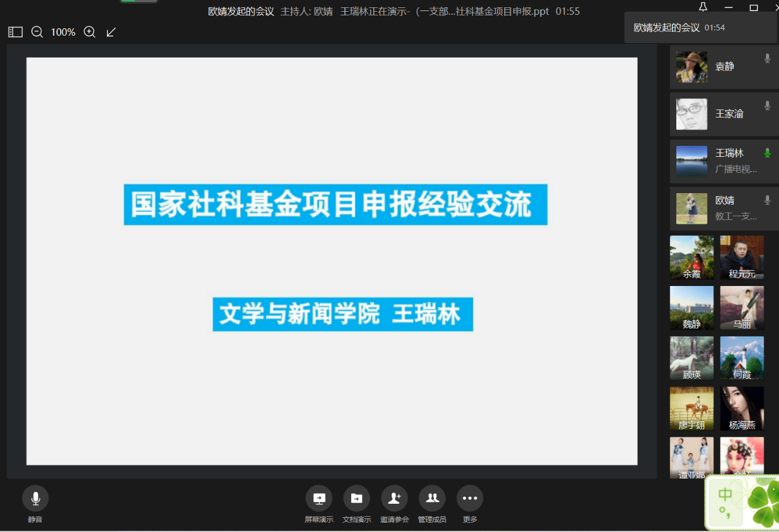Open the 更多 more options menu
The width and height of the screenshot is (779, 532).
click(x=470, y=499)
